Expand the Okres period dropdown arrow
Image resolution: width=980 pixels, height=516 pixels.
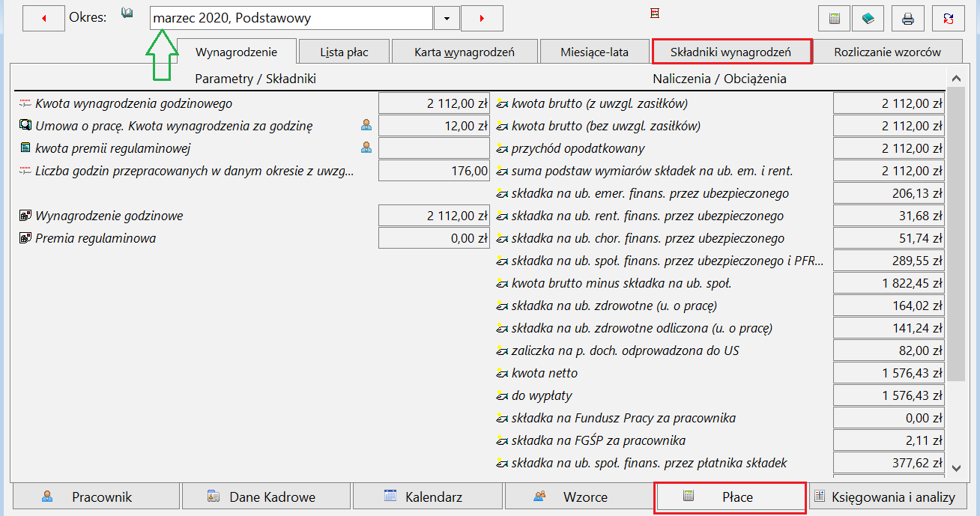[x=447, y=19]
